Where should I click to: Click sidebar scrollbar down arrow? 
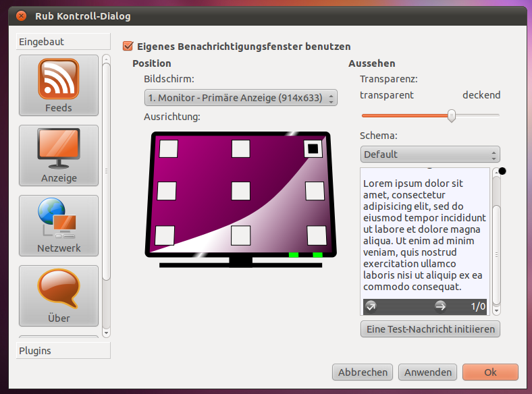[x=106, y=333]
